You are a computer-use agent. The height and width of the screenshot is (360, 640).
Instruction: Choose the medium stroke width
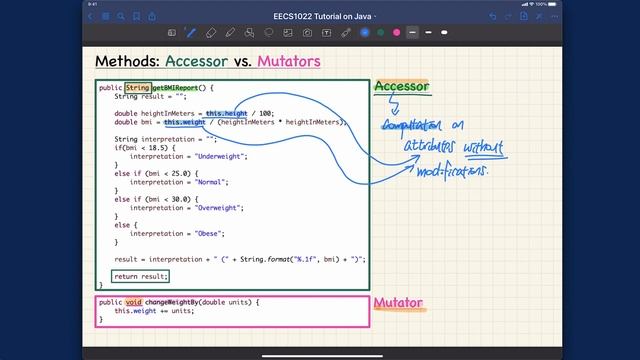coord(428,33)
